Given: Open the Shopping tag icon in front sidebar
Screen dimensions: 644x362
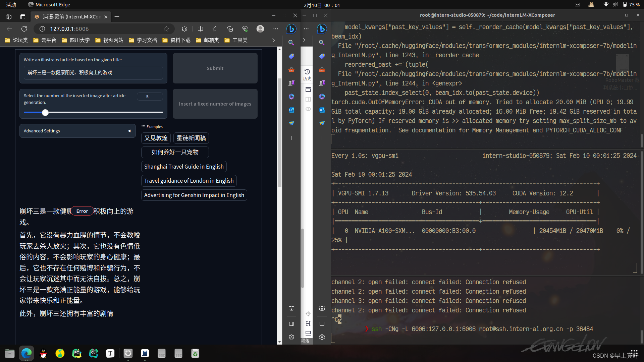Looking at the screenshot, I should point(291,56).
